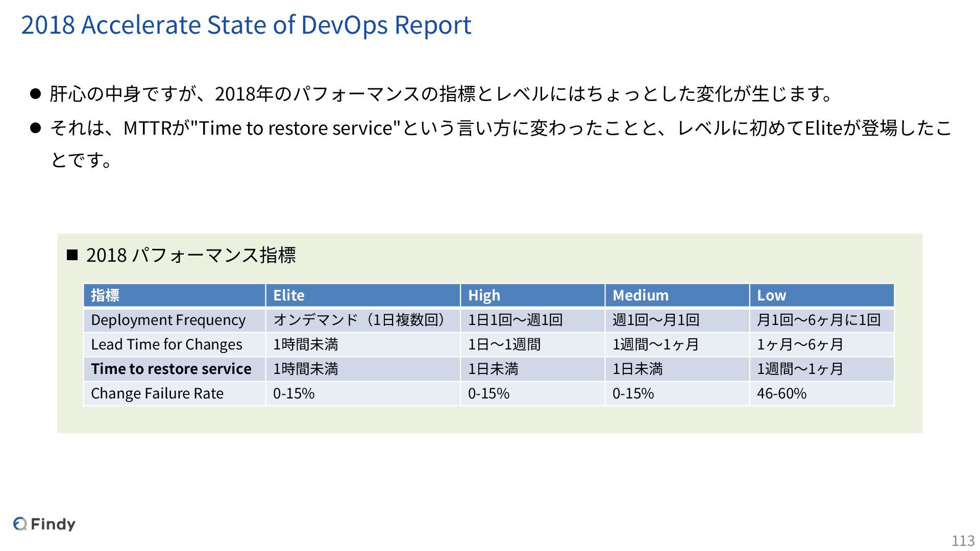Screen dimensions: 980x551
Task: Click the 1日1回〜週1回 cell
Action: 515,320
